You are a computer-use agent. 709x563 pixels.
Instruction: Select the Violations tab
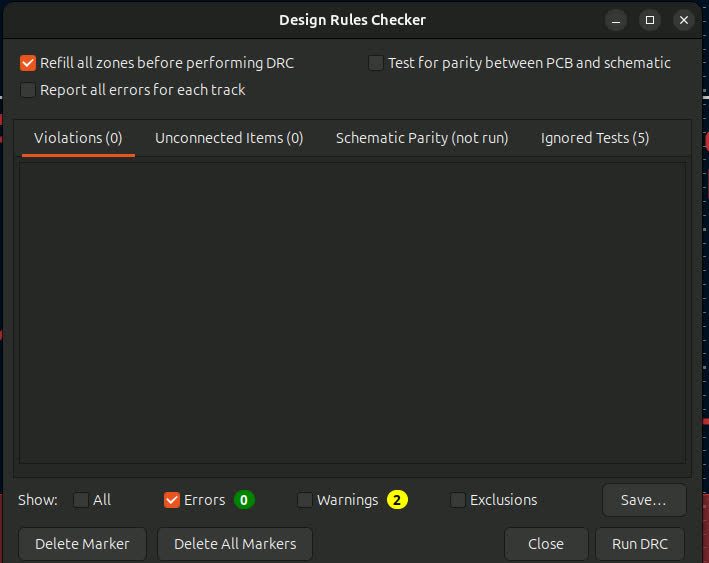(x=78, y=138)
